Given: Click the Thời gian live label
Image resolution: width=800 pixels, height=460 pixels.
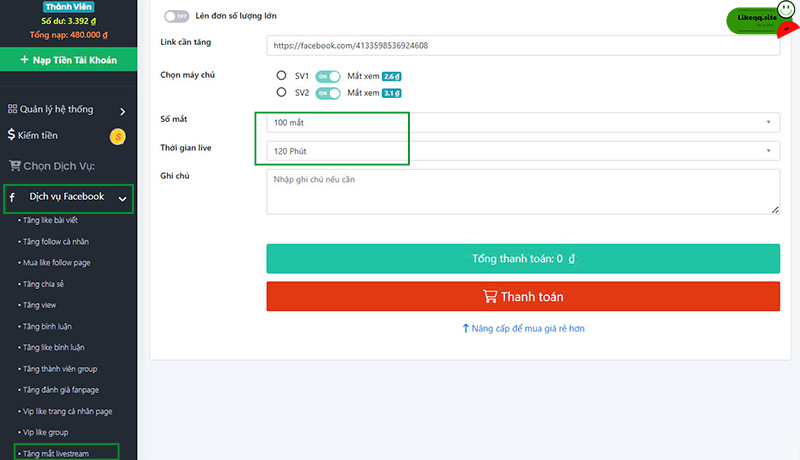Looking at the screenshot, I should [x=186, y=148].
